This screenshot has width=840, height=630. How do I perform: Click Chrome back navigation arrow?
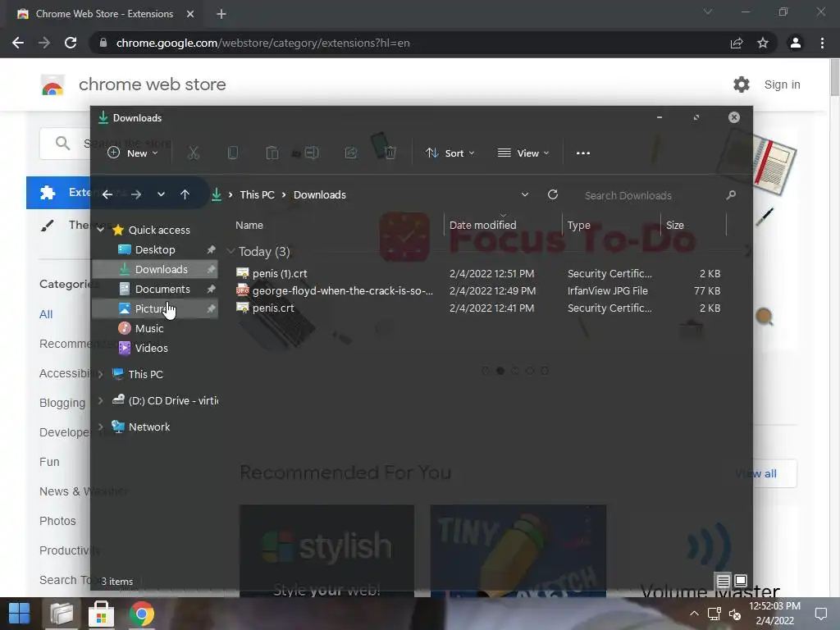coord(18,43)
